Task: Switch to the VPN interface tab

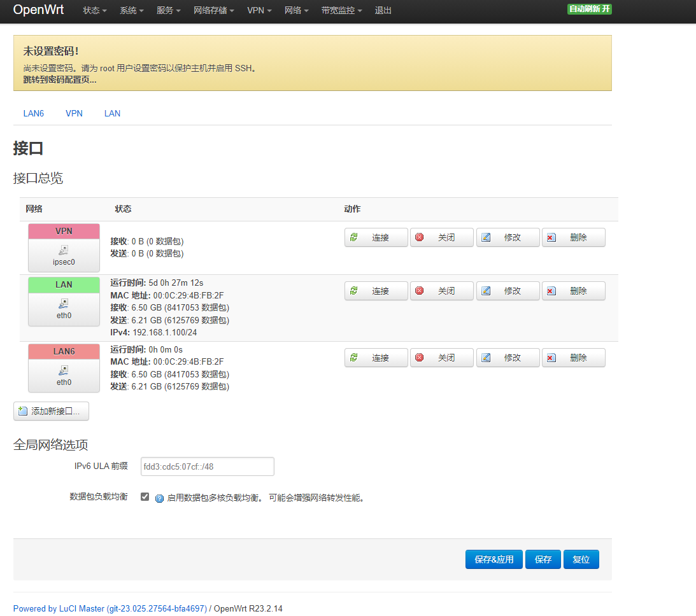Action: [x=74, y=113]
